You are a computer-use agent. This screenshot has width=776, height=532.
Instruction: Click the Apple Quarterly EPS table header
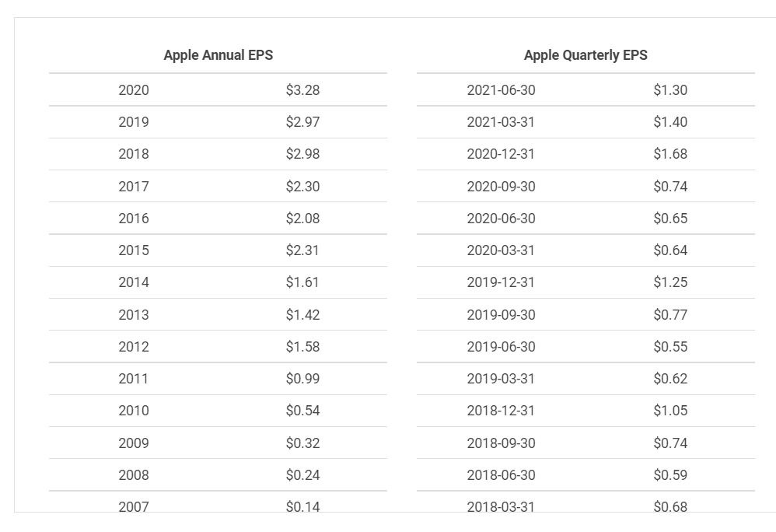coord(585,55)
